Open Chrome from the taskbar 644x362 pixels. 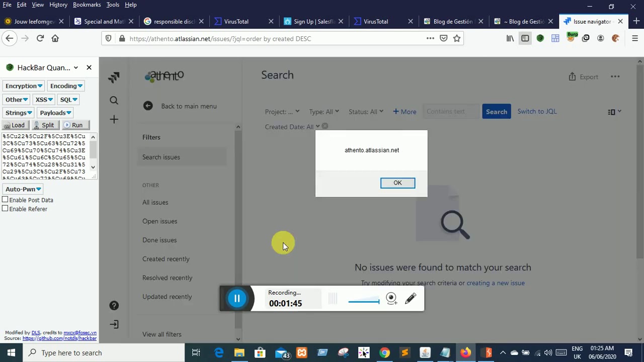[384, 353]
